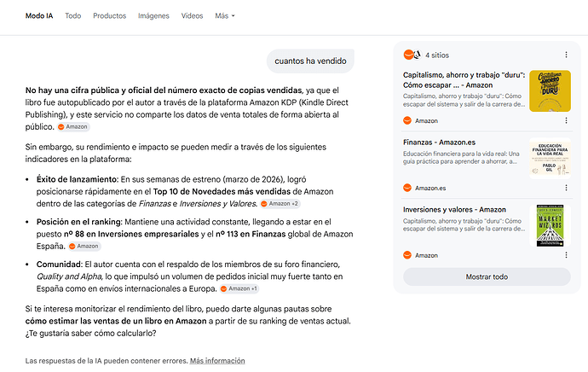Open the Productos tab

tap(109, 15)
